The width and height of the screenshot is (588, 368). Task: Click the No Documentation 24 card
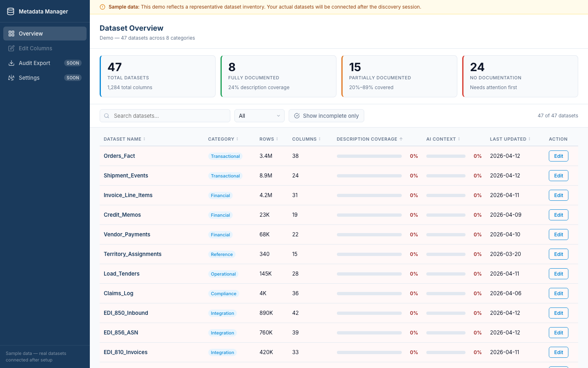[520, 76]
